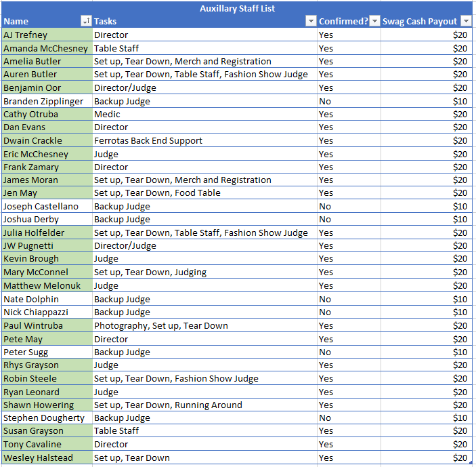Click the Tony Cavaline name cell

(x=47, y=444)
